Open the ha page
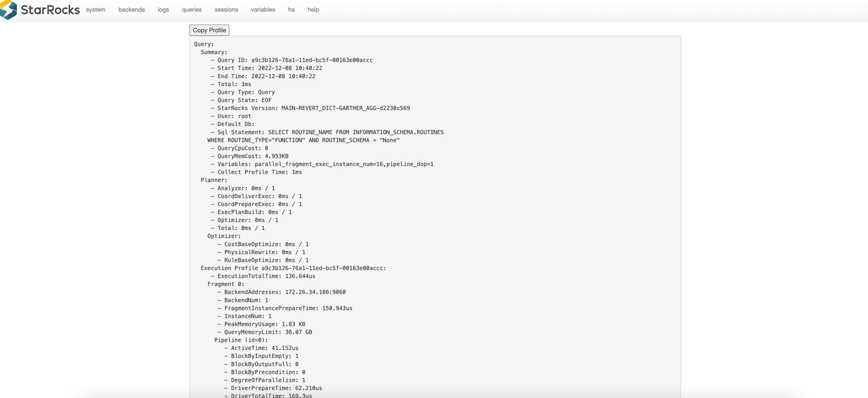The image size is (868, 398). click(291, 9)
